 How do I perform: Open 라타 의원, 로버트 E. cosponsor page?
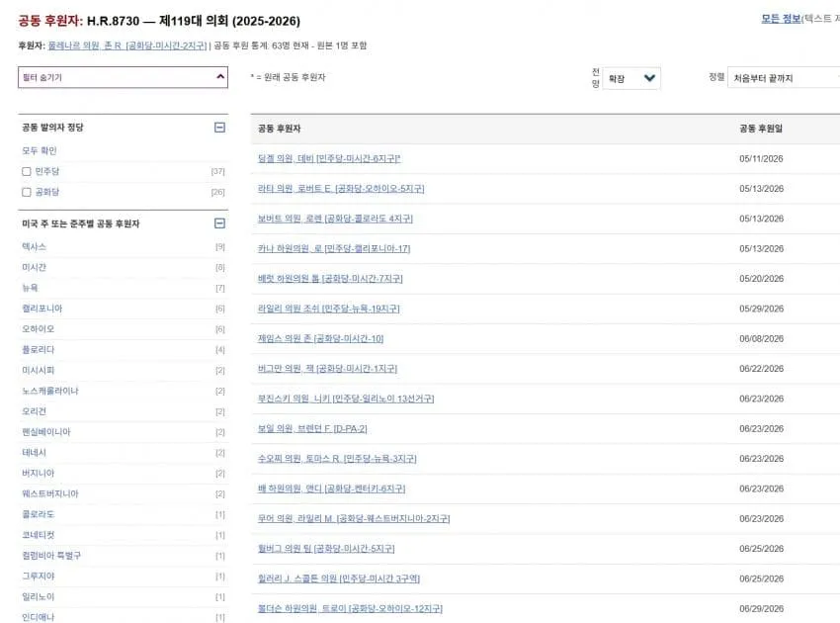pyautogui.click(x=341, y=189)
